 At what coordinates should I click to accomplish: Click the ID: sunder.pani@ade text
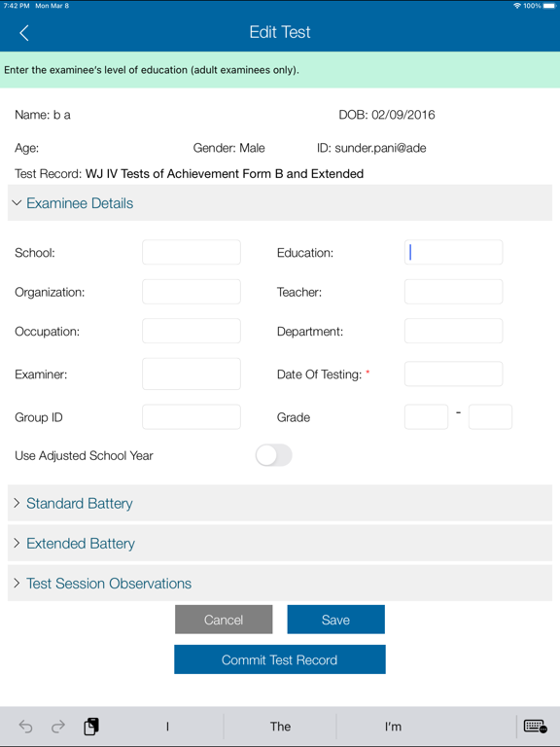point(371,148)
